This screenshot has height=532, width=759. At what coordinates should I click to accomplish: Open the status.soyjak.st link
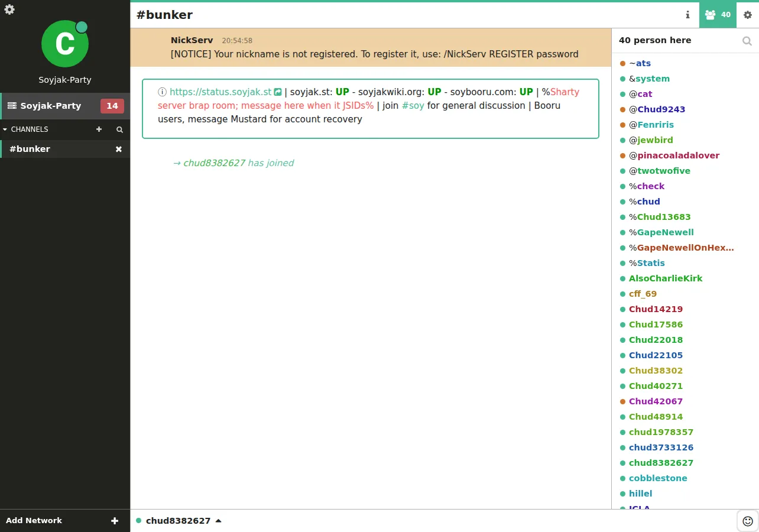tap(220, 92)
